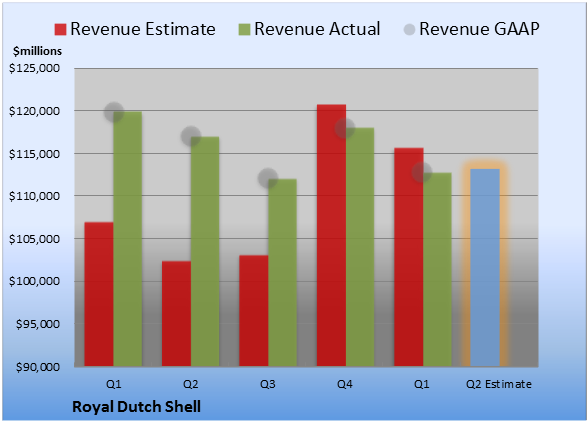The height and width of the screenshot is (422, 588).
Task: Select the blue Q2 Estimate bar
Action: click(485, 267)
